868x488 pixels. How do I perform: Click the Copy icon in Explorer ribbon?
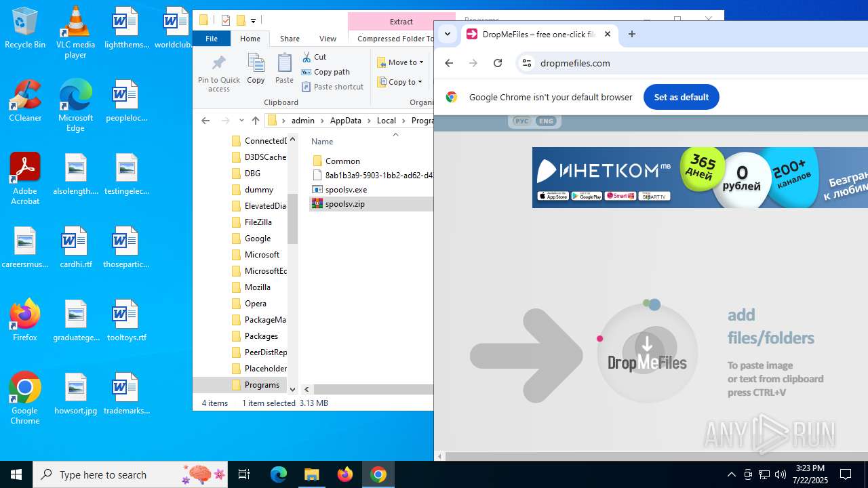(256, 69)
